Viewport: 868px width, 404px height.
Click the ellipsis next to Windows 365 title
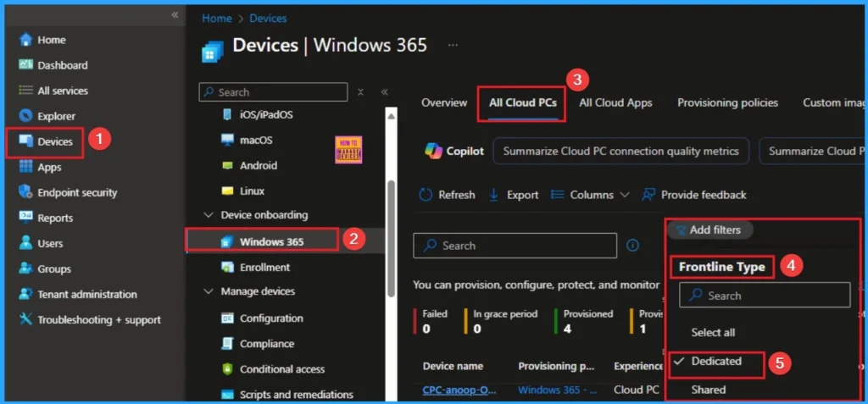point(453,46)
